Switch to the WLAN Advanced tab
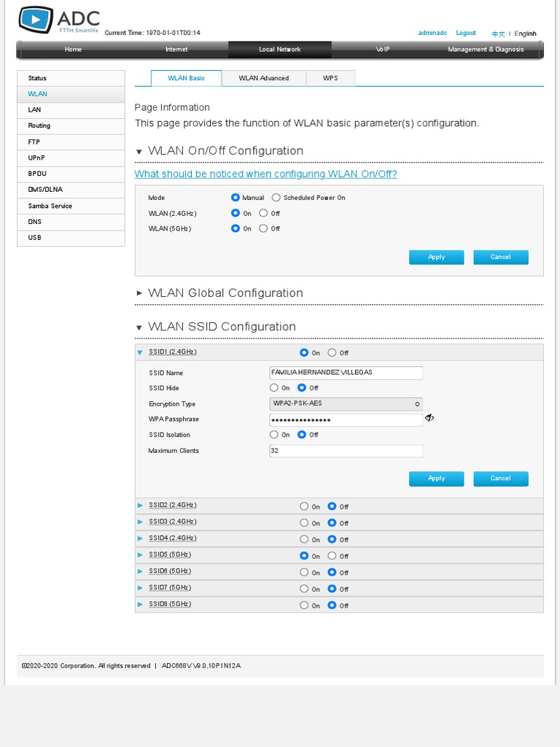Viewport: 560px width, 747px height. pyautogui.click(x=263, y=78)
